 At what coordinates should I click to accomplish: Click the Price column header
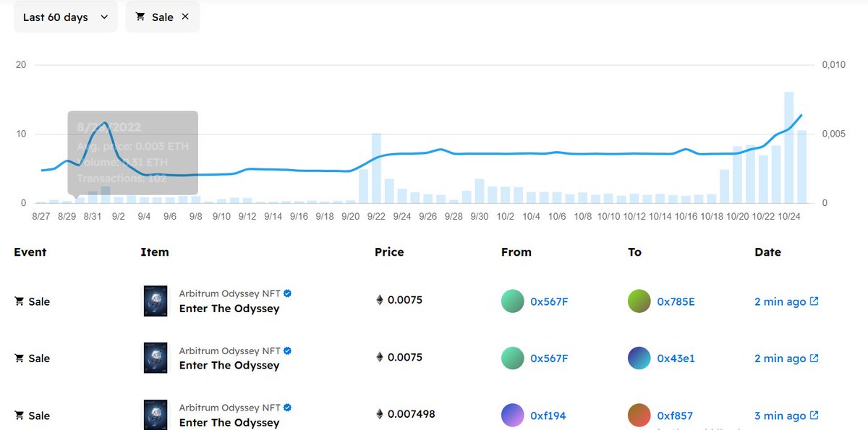click(x=389, y=252)
